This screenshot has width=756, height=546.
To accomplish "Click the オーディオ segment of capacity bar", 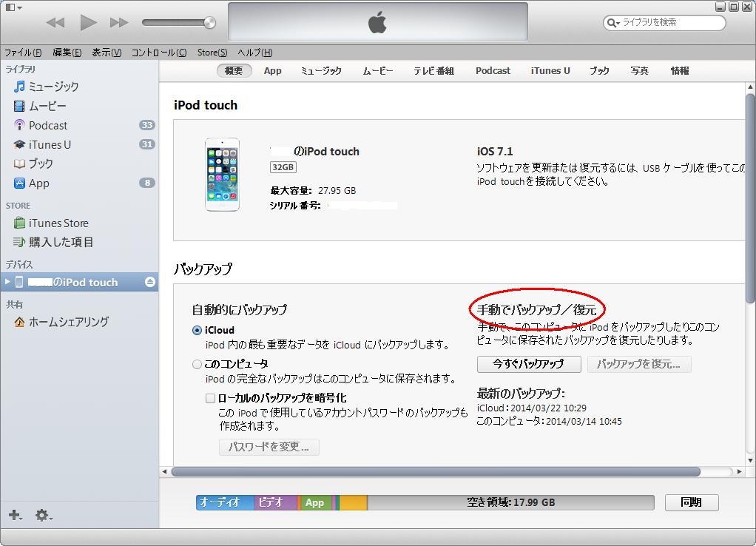I will pos(225,502).
